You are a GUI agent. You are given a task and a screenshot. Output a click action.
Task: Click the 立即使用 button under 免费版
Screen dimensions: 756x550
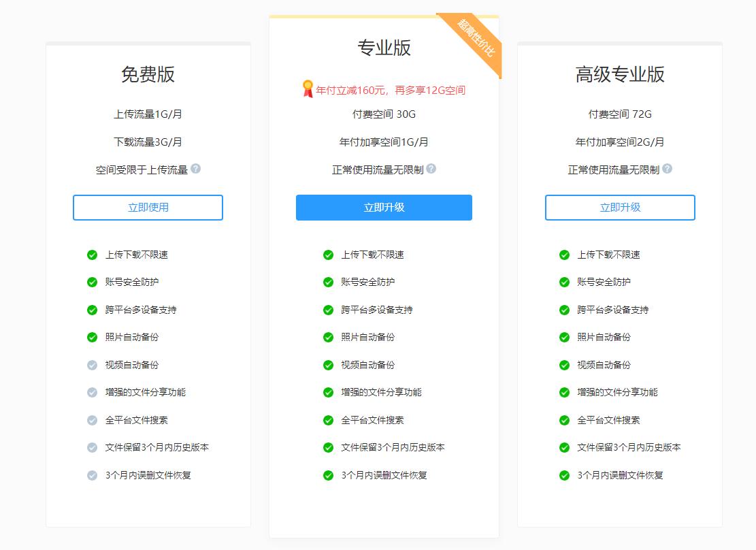[148, 208]
